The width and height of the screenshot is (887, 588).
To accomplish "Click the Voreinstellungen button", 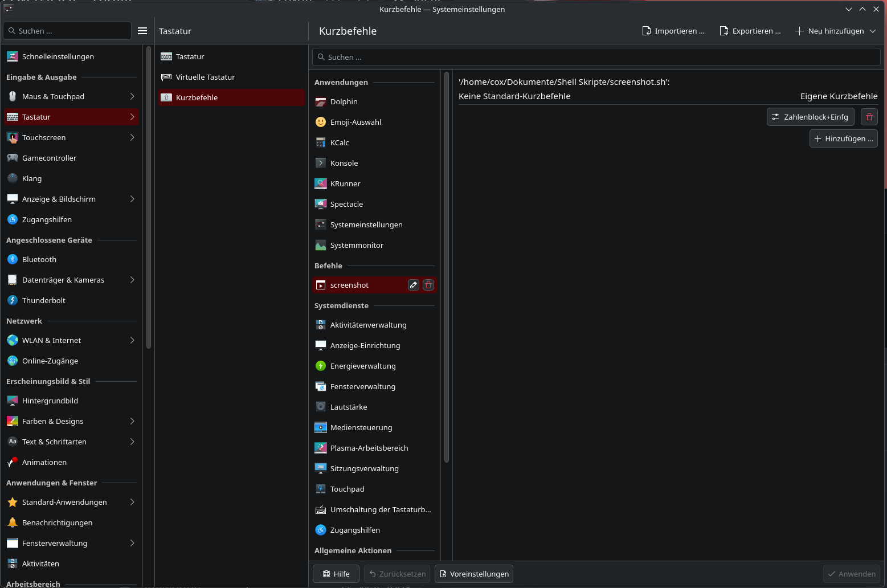I will [474, 574].
